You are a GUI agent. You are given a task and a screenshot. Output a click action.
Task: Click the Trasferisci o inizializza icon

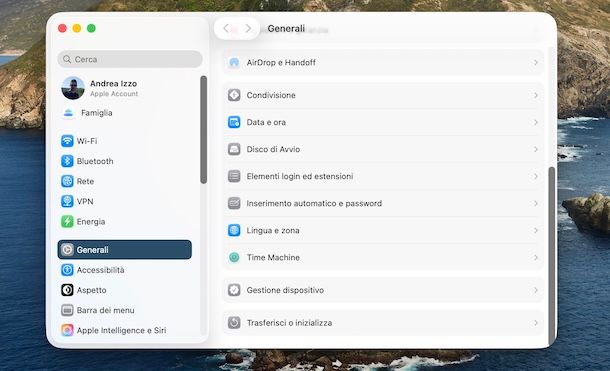pyautogui.click(x=234, y=322)
